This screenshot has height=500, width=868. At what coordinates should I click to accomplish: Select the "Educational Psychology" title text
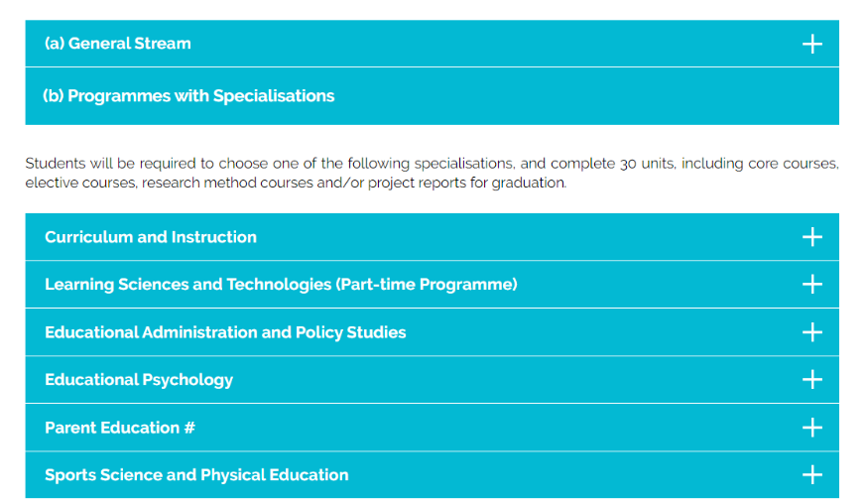point(139,380)
